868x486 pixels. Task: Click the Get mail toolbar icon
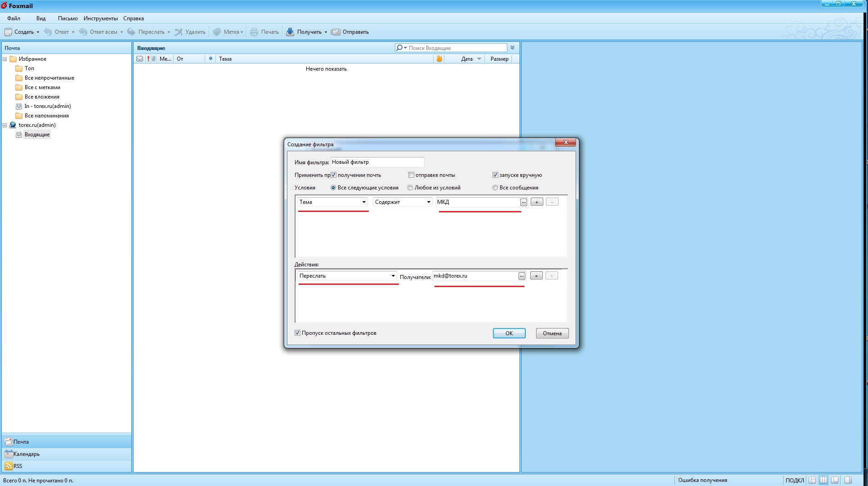click(x=291, y=32)
